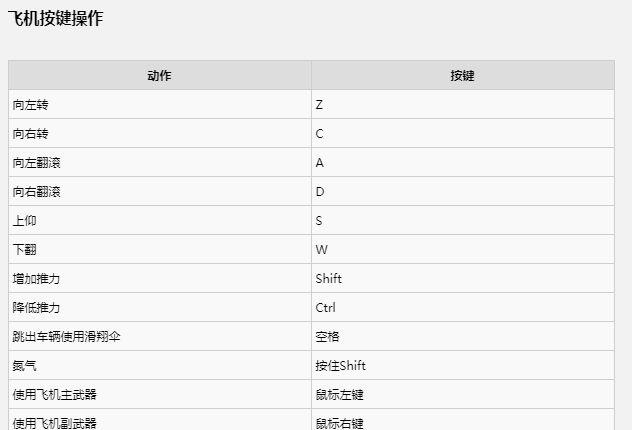The image size is (632, 430).
Task: Click the 增加推力 action cell
Action: (35, 278)
